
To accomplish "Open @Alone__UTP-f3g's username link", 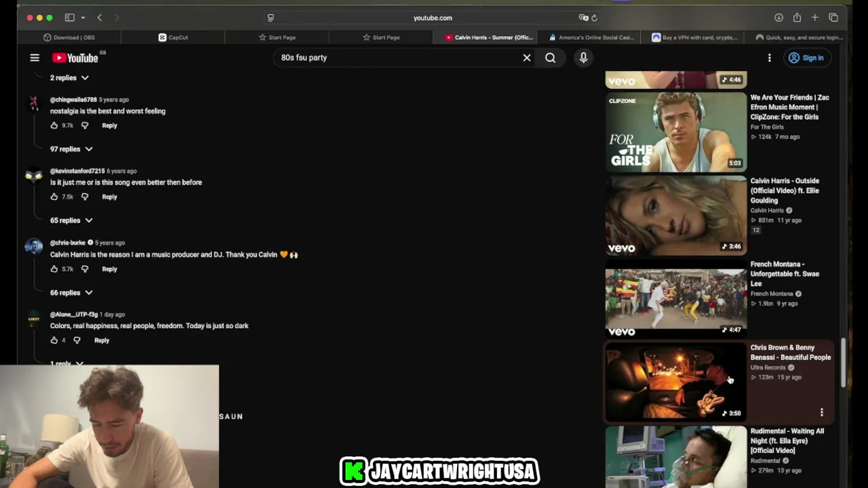I will [74, 314].
